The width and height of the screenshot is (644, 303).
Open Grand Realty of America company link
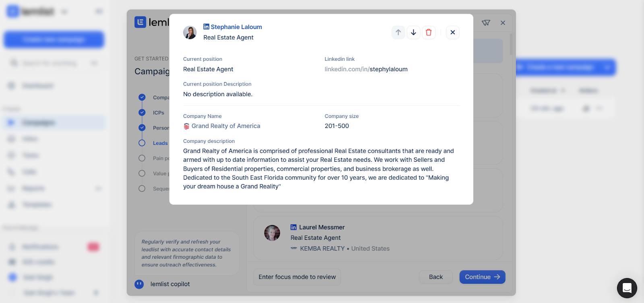point(226,126)
